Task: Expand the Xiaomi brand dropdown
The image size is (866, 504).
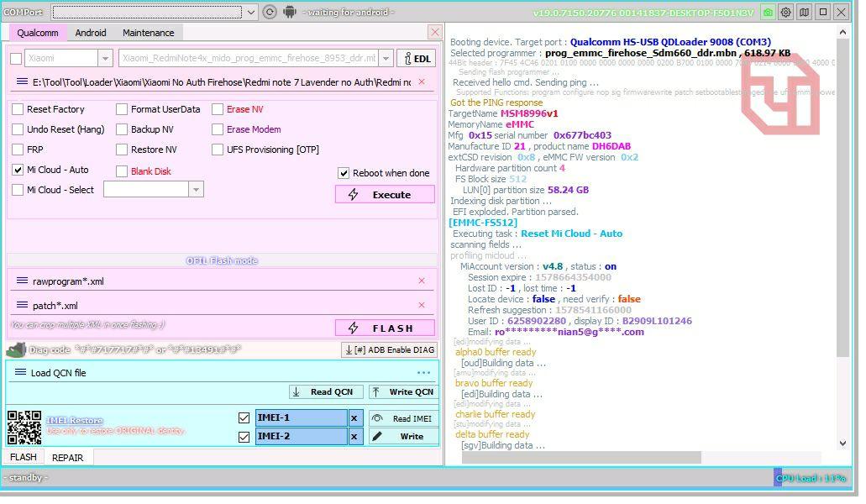Action: [106, 59]
